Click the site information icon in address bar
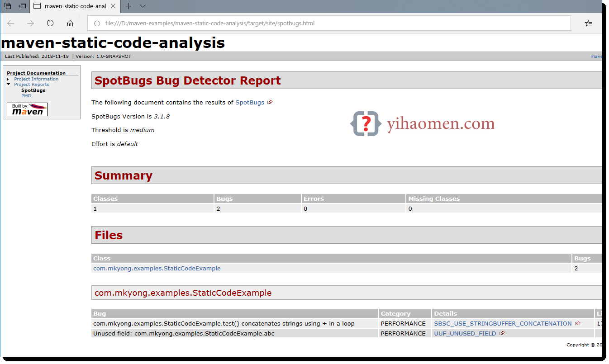 [96, 24]
